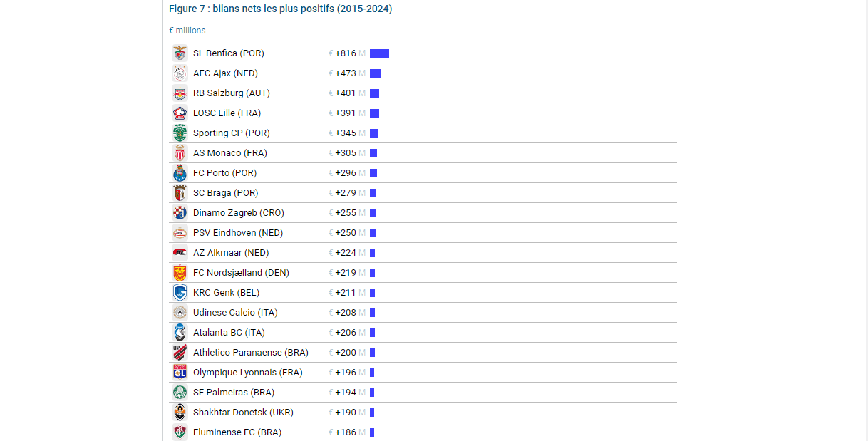The width and height of the screenshot is (868, 441).
Task: Select the 'FC Nordsjælland (DEN)' row name
Action: coord(242,273)
